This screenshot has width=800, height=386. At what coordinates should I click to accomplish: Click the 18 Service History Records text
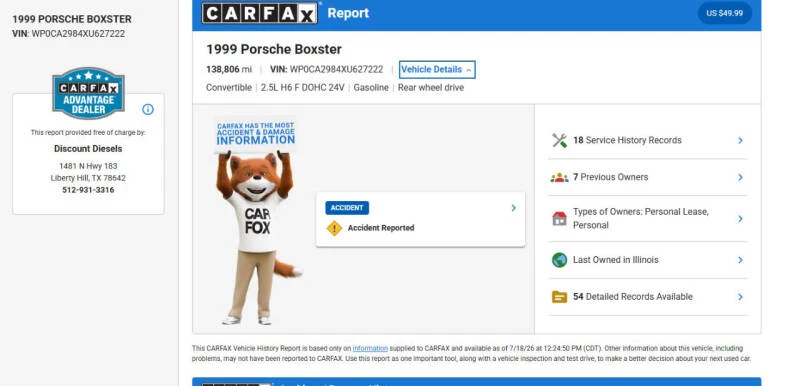(x=627, y=140)
